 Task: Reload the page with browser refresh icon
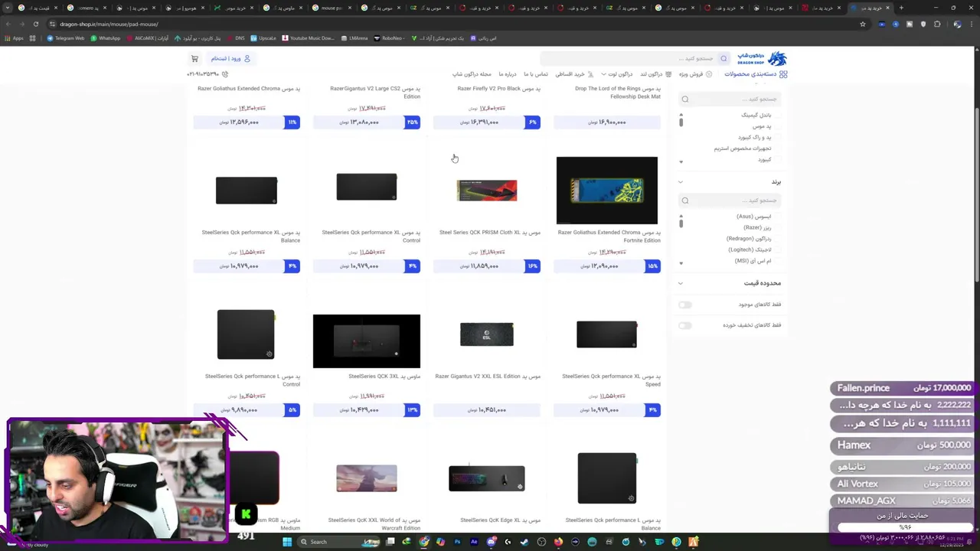pos(35,24)
